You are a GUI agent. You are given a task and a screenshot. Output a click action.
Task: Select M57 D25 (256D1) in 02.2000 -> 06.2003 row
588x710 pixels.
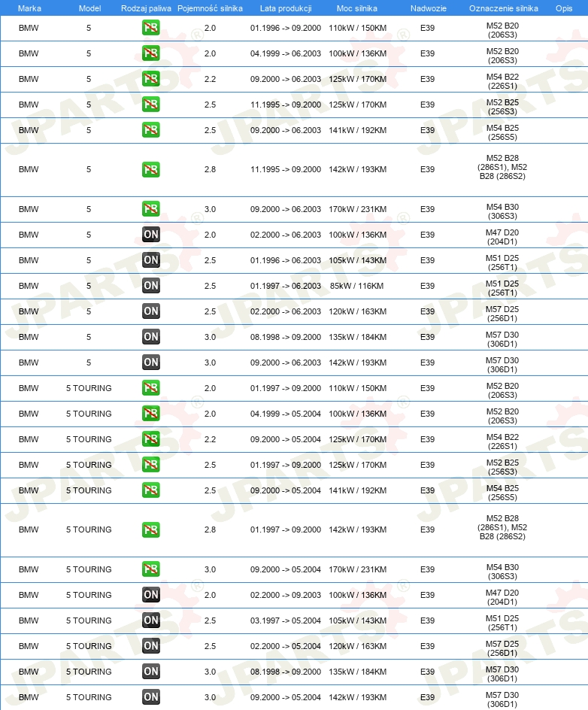[502, 314]
